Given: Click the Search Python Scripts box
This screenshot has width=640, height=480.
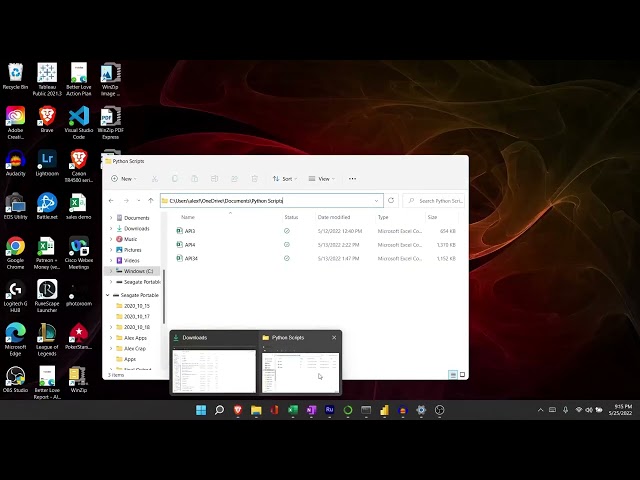Looking at the screenshot, I should coord(434,201).
